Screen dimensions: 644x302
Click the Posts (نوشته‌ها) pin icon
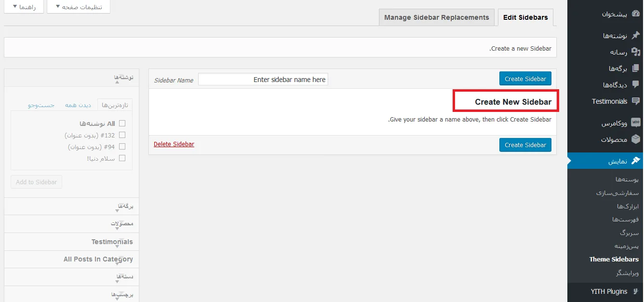coord(635,35)
